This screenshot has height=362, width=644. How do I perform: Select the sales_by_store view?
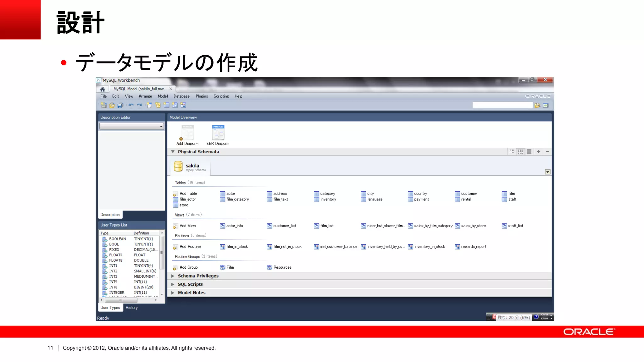[x=470, y=226]
